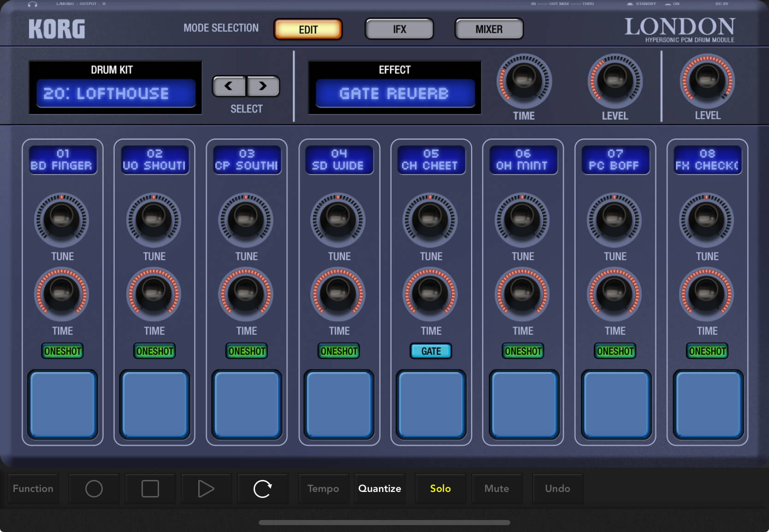Toggle the loop cycle arrow icon
Screen dimensions: 769x532
click(262, 489)
